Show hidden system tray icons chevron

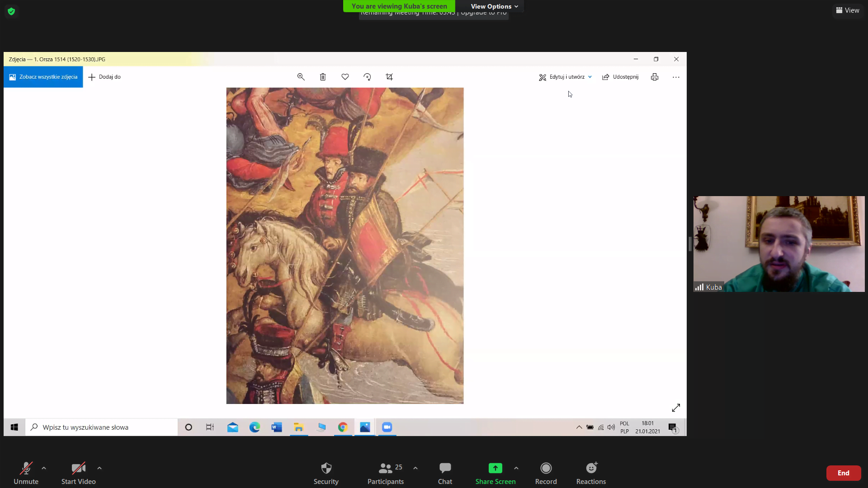click(579, 427)
